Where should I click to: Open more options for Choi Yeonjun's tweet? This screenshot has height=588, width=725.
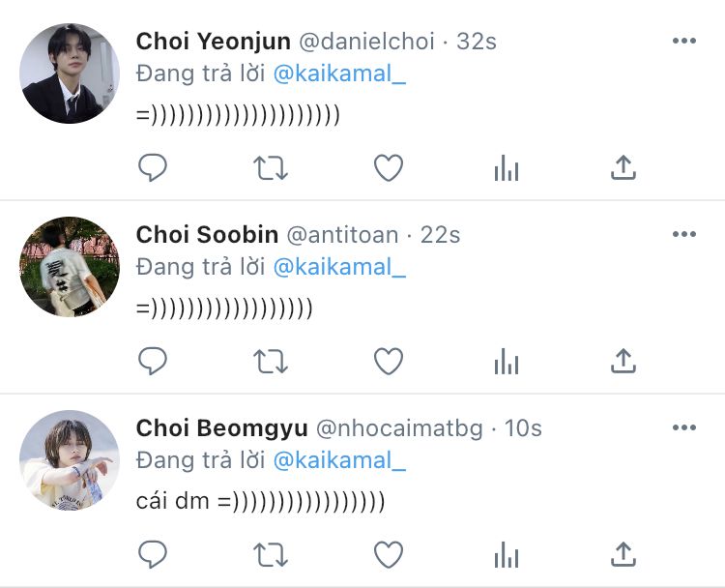(683, 41)
